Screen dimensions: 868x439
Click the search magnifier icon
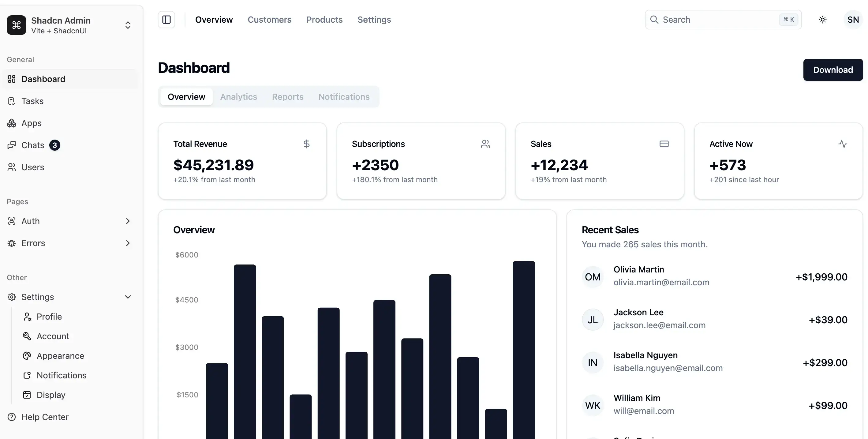[x=654, y=20]
